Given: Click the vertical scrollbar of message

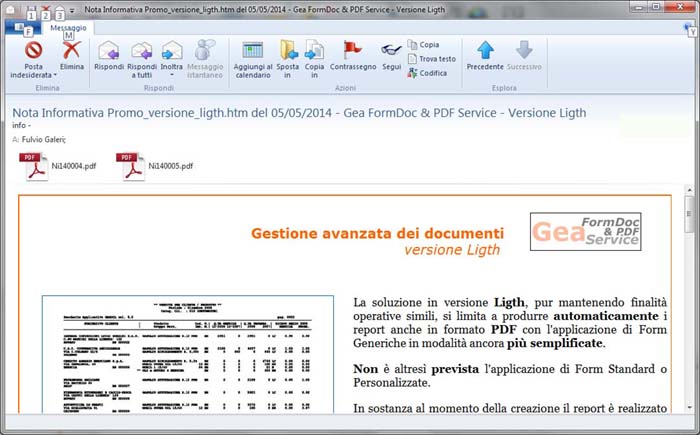Looking at the screenshot, I should click(x=689, y=300).
